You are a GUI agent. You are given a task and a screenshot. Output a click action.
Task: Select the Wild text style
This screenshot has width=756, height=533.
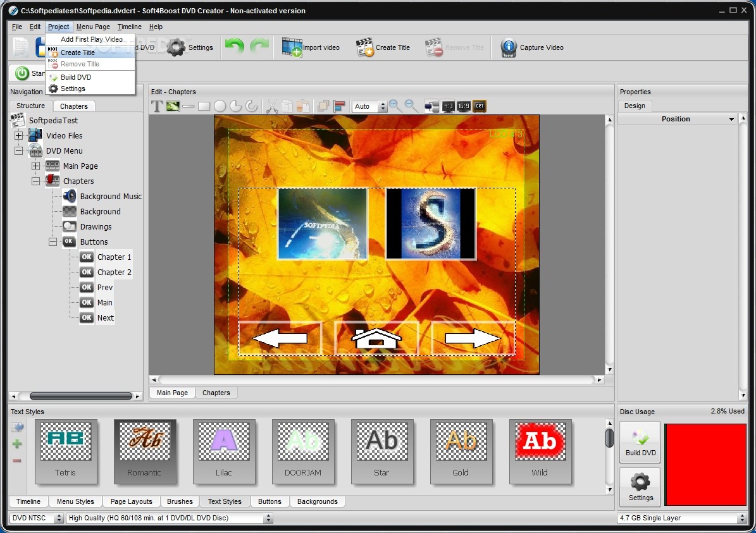pos(540,451)
